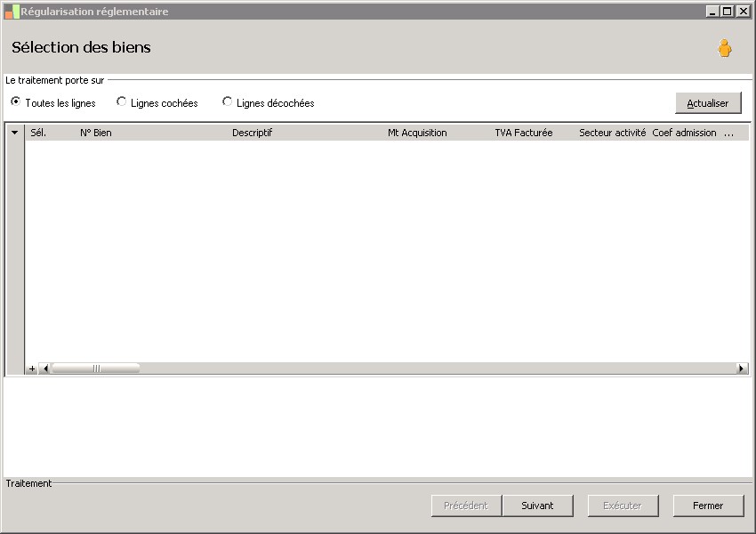Click the horizontal scrollbar thumb
The width and height of the screenshot is (756, 534).
[x=96, y=368]
